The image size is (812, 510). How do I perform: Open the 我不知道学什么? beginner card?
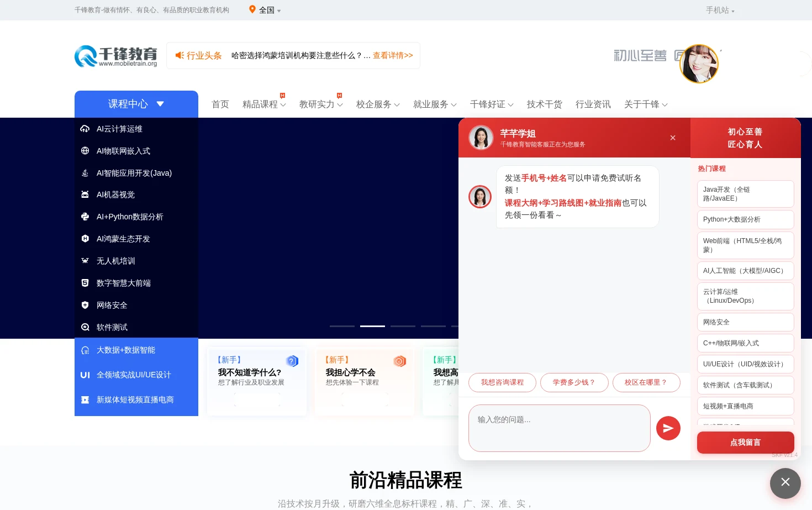click(257, 381)
